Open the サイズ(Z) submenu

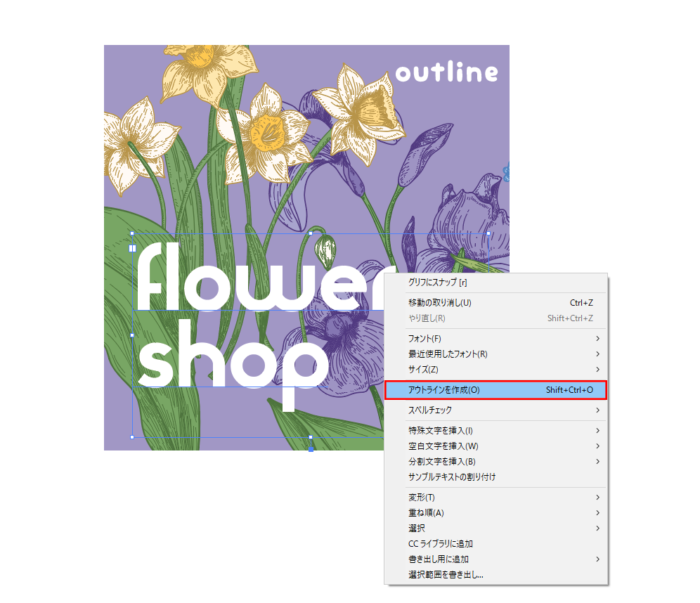(495, 370)
